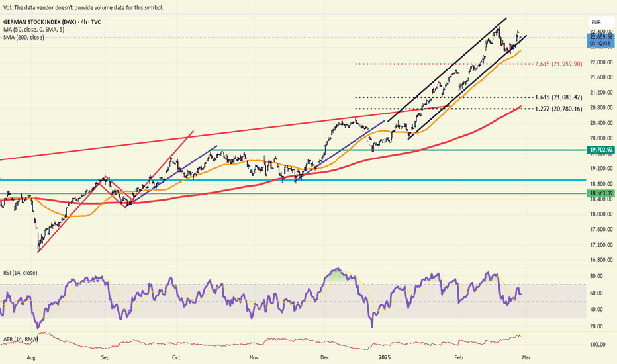The width and height of the screenshot is (617, 364).
Task: Click the Feb label on time axis
Action: pos(458,357)
